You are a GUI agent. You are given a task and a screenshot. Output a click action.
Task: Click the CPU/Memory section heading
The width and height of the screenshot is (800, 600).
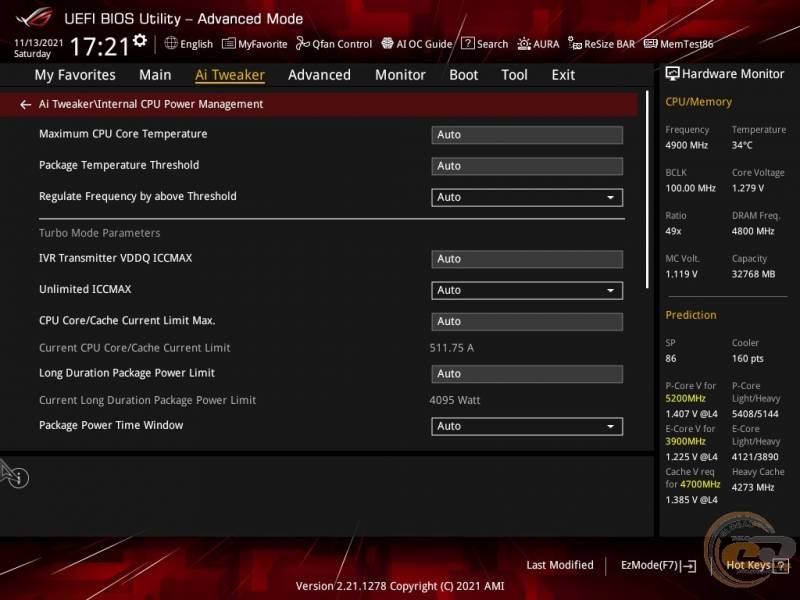(x=698, y=102)
